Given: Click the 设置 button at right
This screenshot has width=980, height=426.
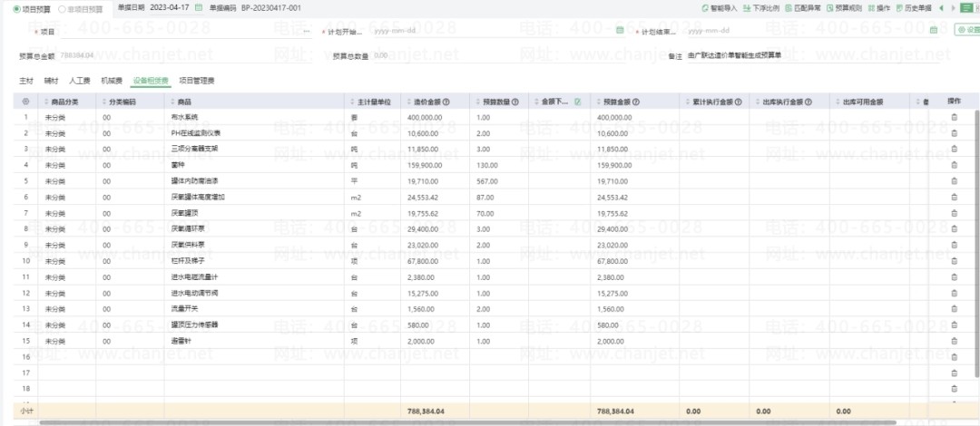Looking at the screenshot, I should click(967, 29).
